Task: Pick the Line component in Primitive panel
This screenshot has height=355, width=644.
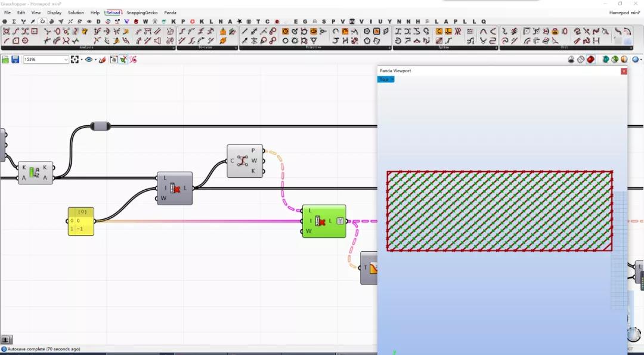Action: (x=245, y=31)
